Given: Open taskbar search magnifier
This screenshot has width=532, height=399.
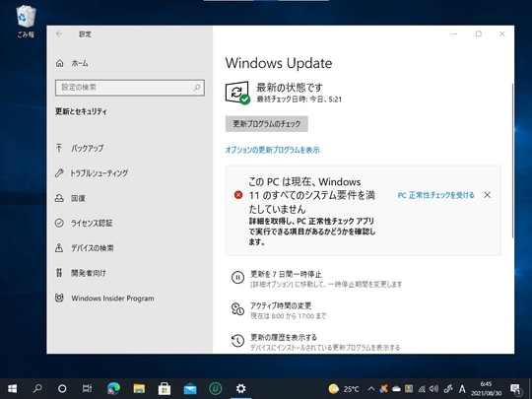Looking at the screenshot, I should 37,388.
